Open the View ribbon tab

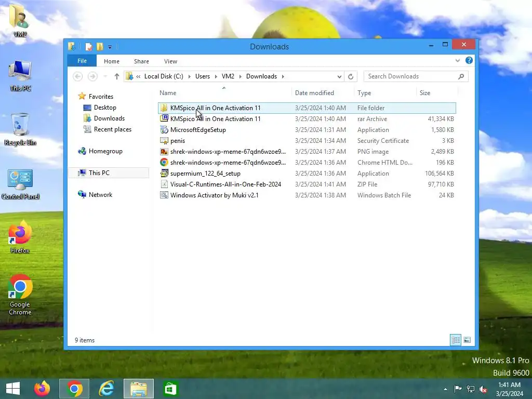coord(170,61)
